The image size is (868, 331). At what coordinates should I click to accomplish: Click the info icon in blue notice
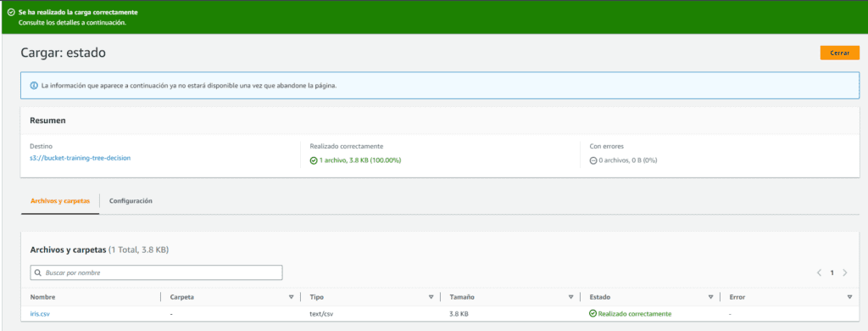34,86
